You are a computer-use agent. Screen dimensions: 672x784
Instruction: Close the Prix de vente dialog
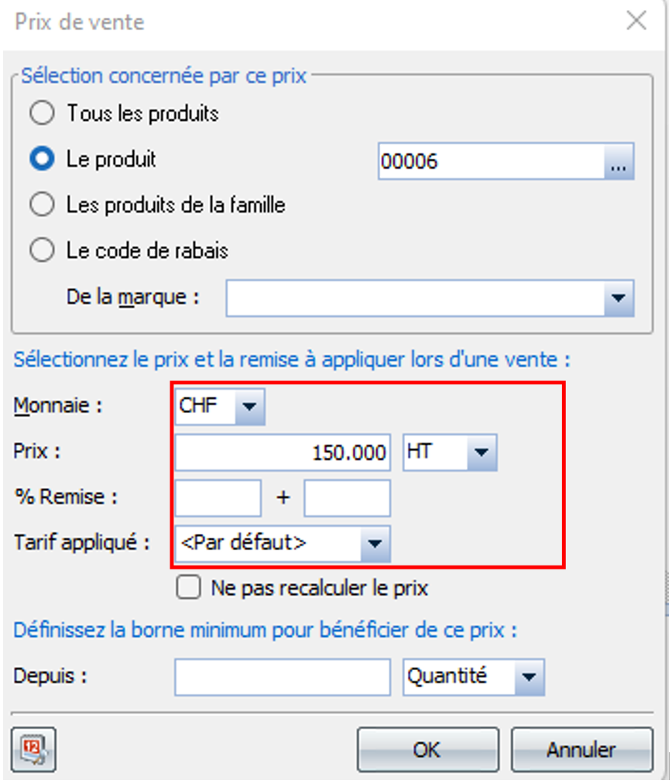click(x=636, y=21)
